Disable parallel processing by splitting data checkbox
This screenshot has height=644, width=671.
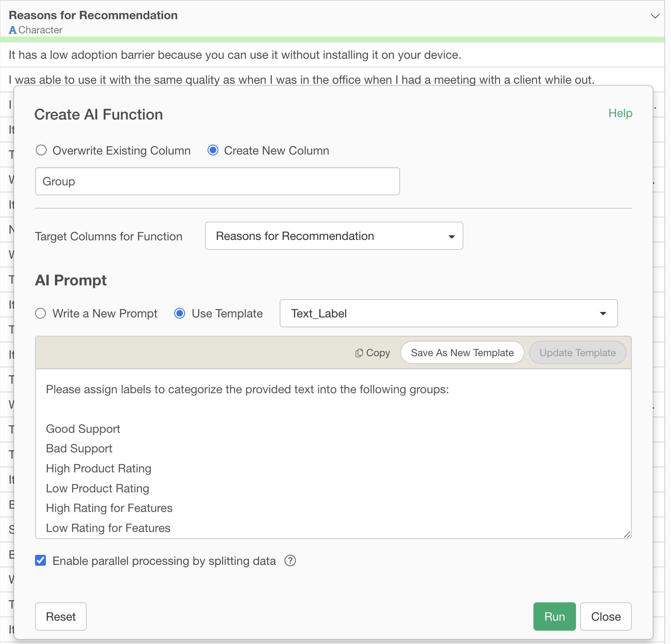(41, 561)
